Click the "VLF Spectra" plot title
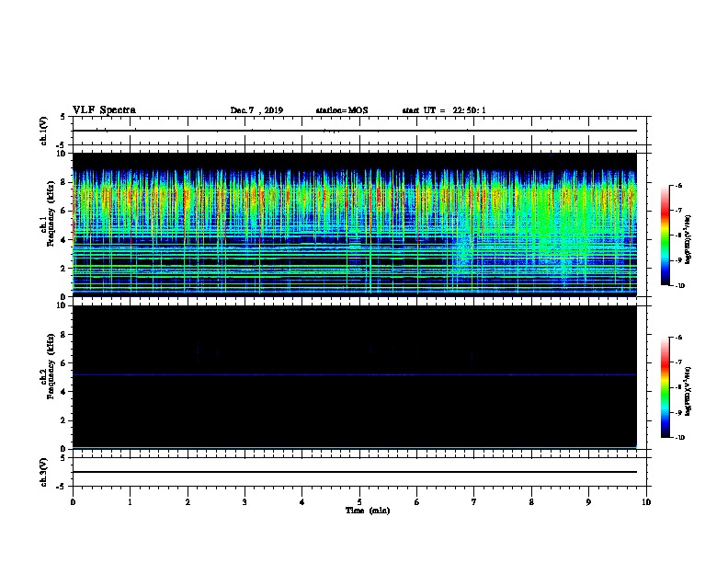 (x=104, y=110)
